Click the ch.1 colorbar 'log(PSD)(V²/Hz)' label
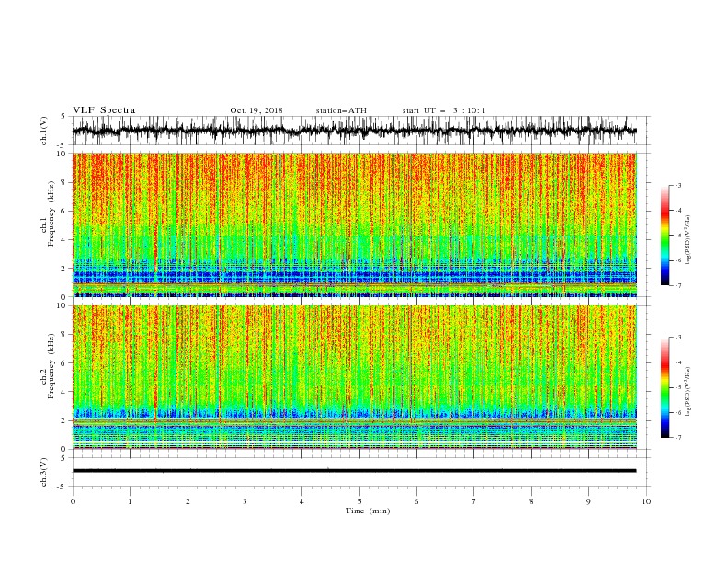 click(x=688, y=240)
